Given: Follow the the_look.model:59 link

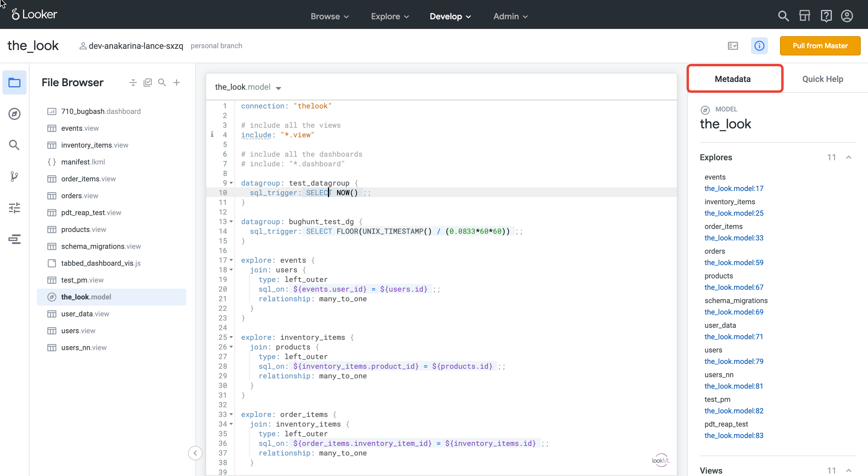Looking at the screenshot, I should pos(734,262).
